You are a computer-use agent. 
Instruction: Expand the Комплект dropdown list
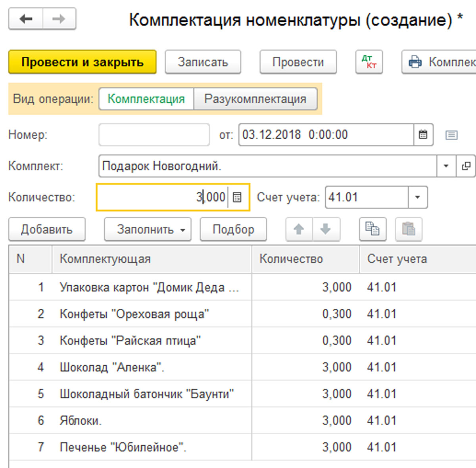pyautogui.click(x=446, y=166)
